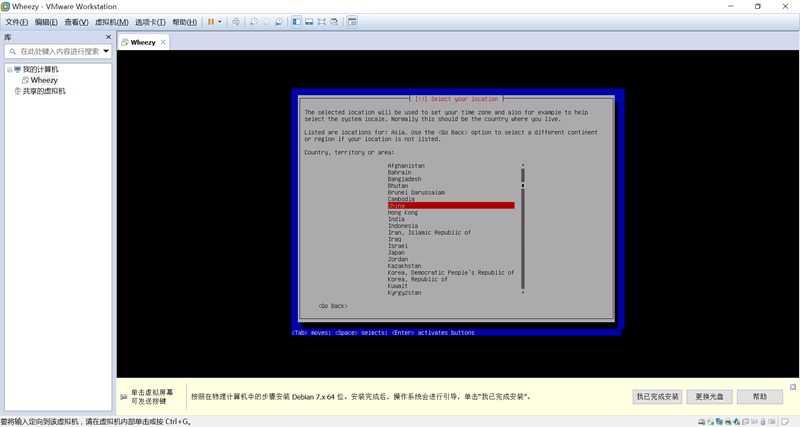Open the dropdown arrow beside the pause icon
The image size is (800, 427).
[220, 22]
